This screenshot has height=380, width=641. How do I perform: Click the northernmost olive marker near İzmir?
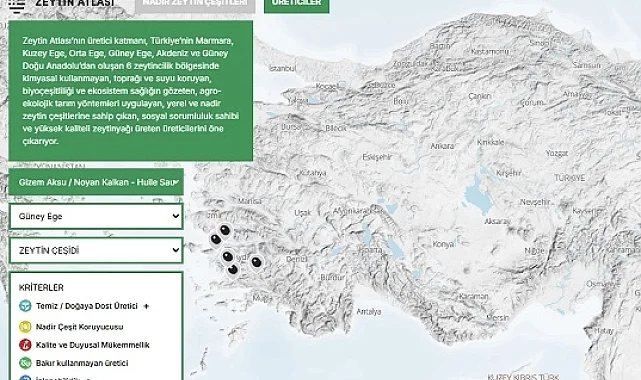[x=225, y=230]
